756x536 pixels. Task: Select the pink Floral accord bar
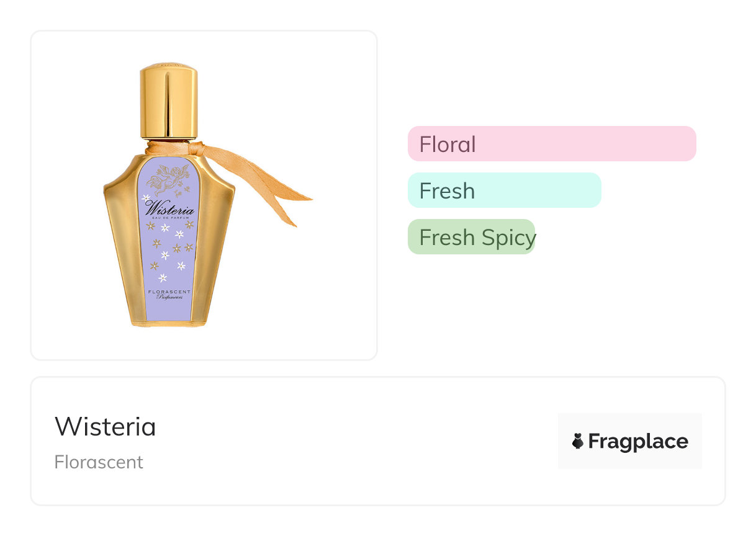(552, 144)
